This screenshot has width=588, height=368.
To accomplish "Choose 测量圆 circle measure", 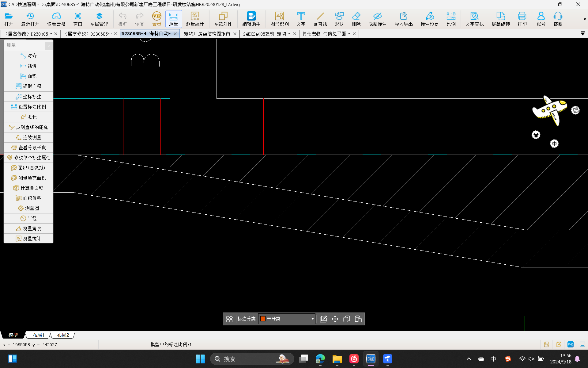I will tap(28, 208).
